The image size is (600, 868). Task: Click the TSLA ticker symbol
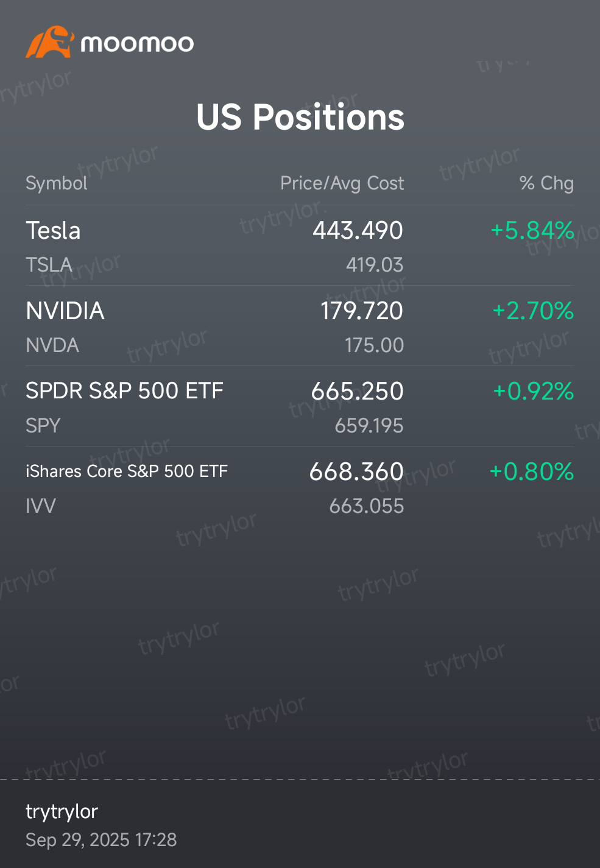tap(49, 265)
